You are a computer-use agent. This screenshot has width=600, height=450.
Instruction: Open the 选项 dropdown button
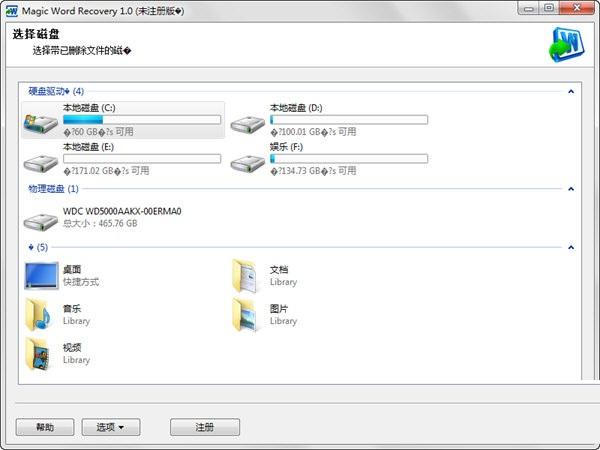pyautogui.click(x=111, y=427)
